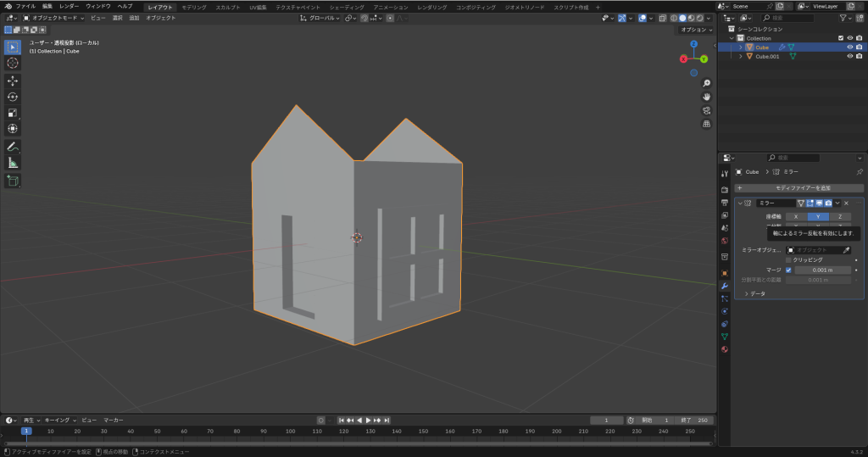Screen dimensions: 868x457
Task: Select the Move tool in the viewport toolbar
Action: [13, 81]
